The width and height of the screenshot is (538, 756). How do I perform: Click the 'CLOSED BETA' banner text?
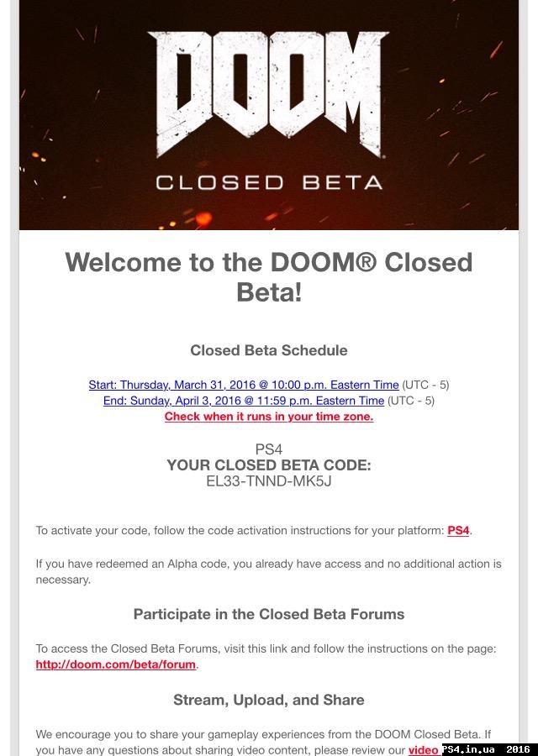269,183
